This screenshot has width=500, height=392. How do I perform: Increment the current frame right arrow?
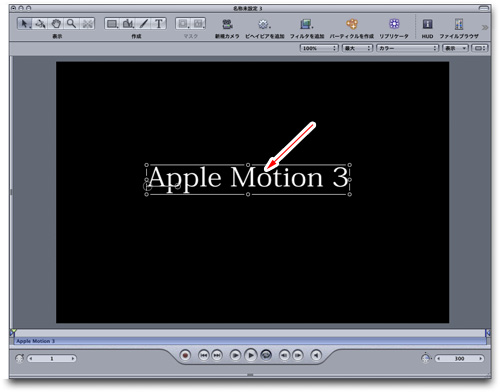[x=73, y=359]
